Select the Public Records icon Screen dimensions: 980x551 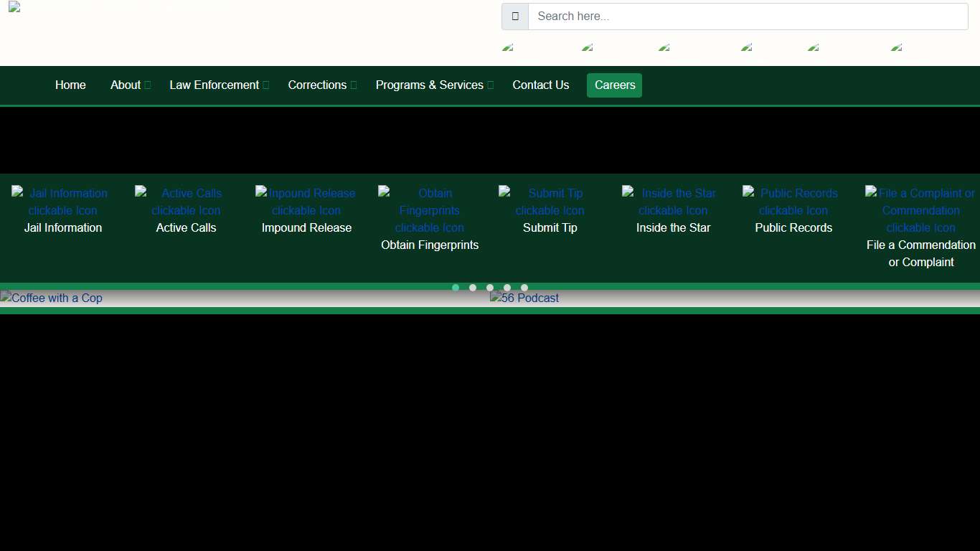[x=793, y=202]
